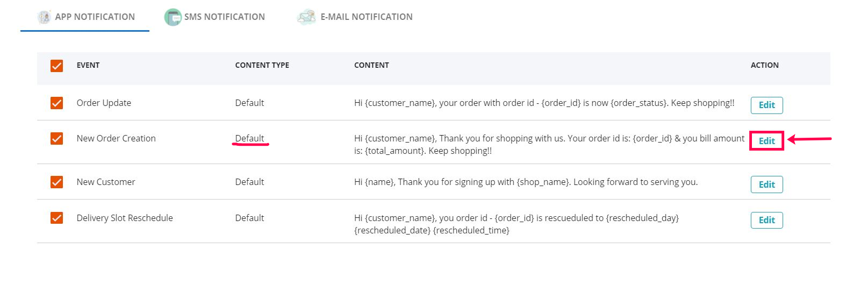
Task: Click the Order Update message content
Action: click(544, 103)
